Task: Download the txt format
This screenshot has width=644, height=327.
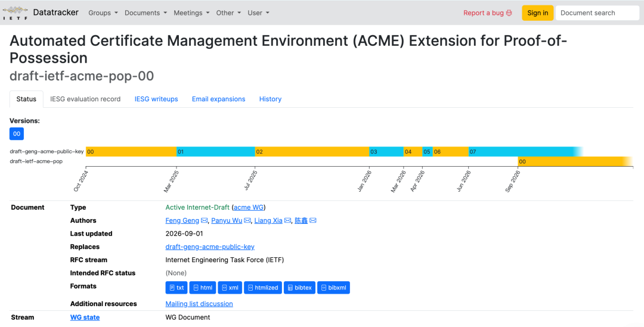Action: tap(177, 288)
